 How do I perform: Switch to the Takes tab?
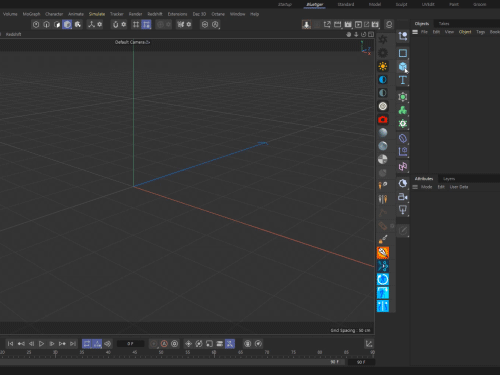[x=444, y=24]
